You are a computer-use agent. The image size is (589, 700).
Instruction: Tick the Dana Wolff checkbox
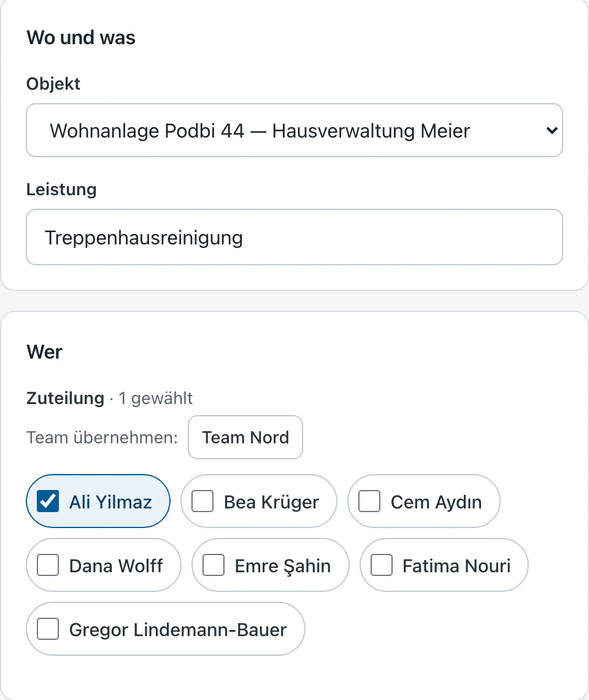48,565
